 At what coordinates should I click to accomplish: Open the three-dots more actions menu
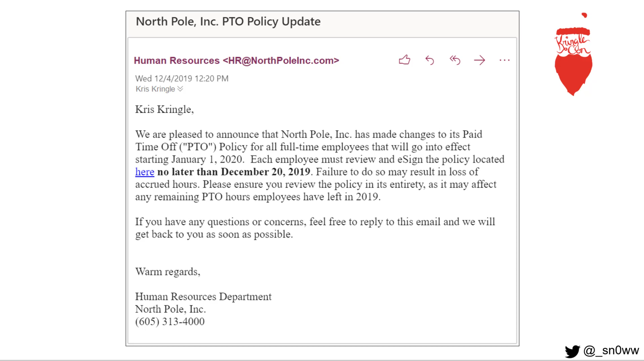coord(504,60)
